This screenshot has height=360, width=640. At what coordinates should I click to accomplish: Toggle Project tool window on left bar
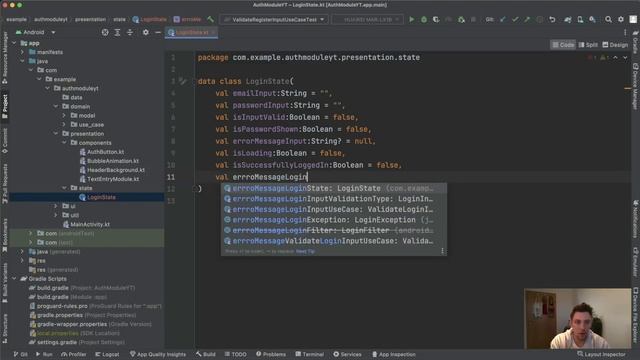point(5,106)
